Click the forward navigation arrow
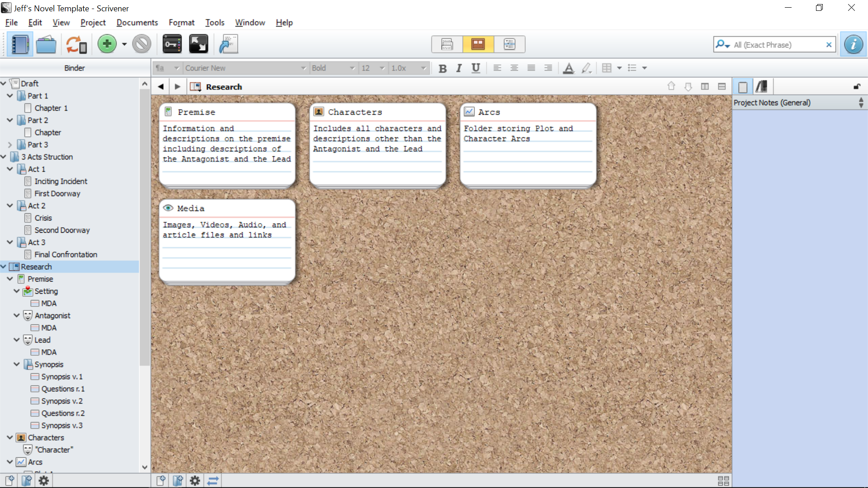Viewport: 868px width, 488px height. click(178, 86)
